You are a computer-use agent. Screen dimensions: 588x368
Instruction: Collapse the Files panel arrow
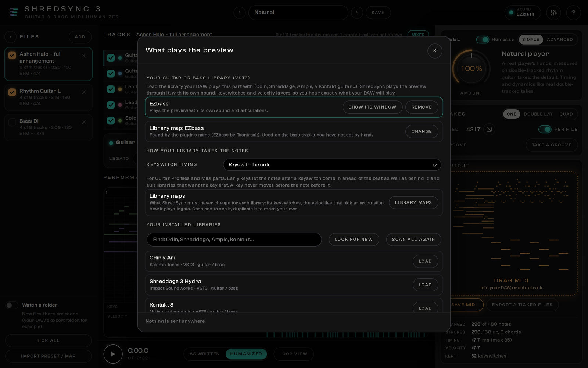pos(10,37)
